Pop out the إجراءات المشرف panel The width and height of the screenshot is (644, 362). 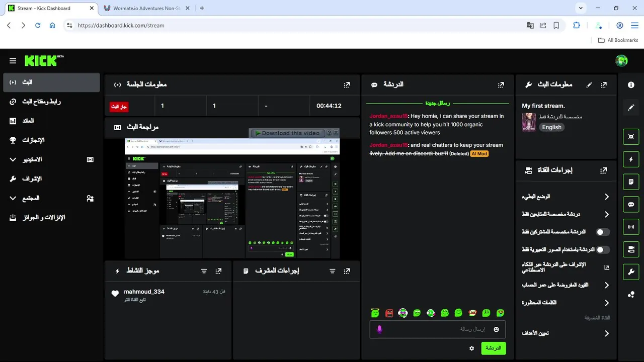point(347,271)
